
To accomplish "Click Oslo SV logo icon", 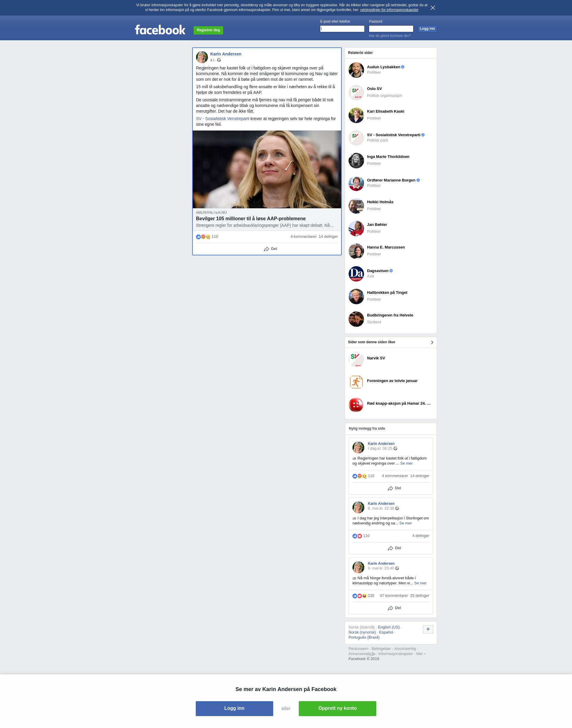I will click(x=356, y=92).
